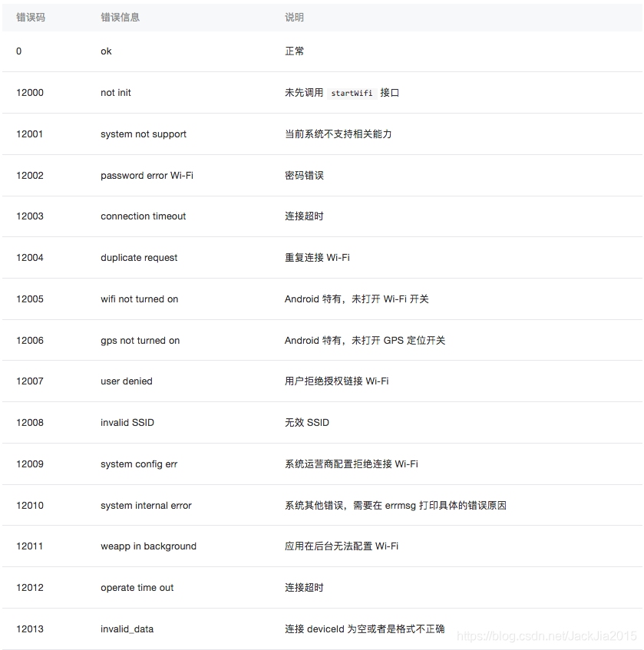Click the 当前系统不支持相关能力 description
This screenshot has width=644, height=650.
coord(339,134)
